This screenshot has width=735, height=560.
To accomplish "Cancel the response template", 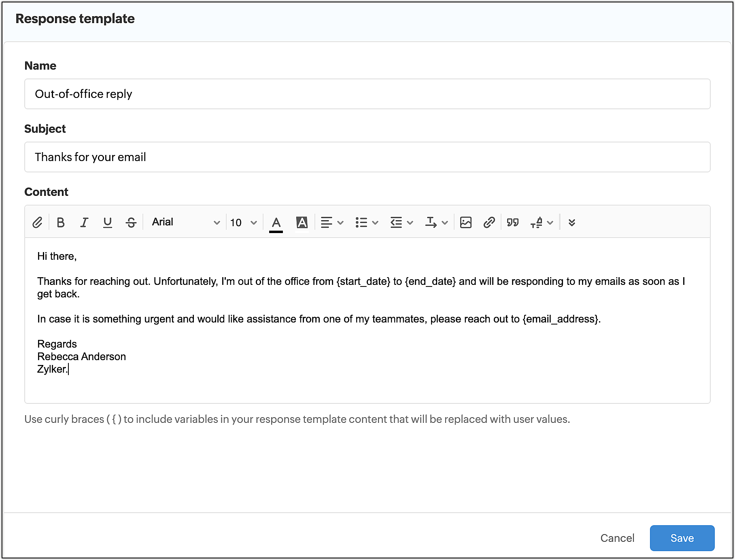I will (617, 538).
